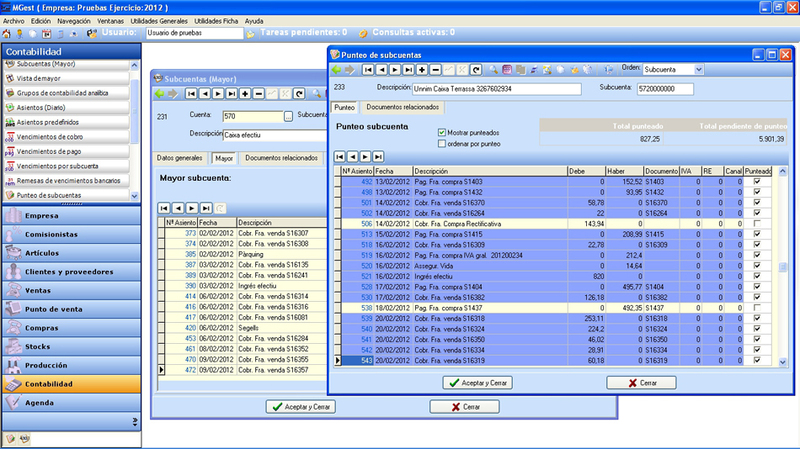The width and height of the screenshot is (800, 449).
Task: Click the home icon in the main toolbar
Action: pos(7,34)
